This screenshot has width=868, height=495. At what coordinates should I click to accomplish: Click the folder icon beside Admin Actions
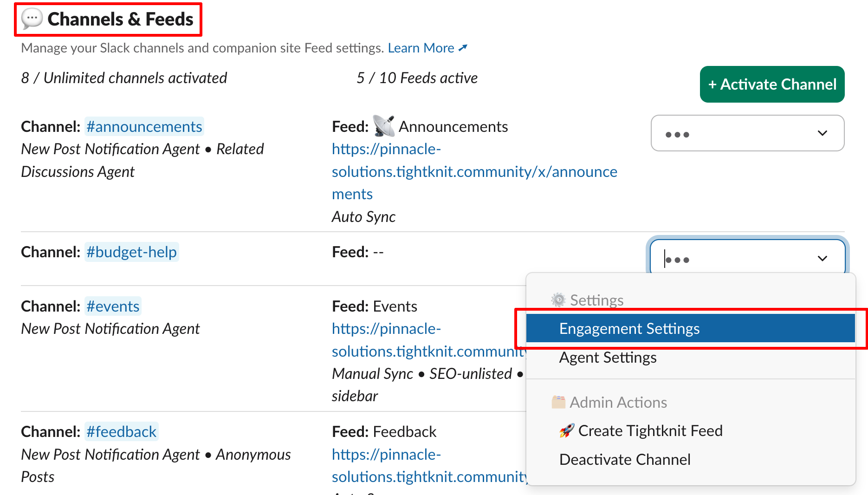(558, 402)
